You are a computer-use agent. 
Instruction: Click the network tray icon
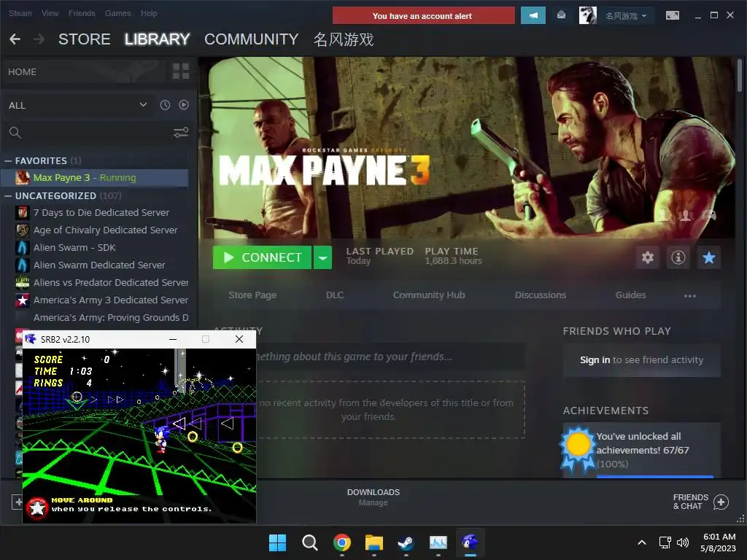[x=665, y=542]
